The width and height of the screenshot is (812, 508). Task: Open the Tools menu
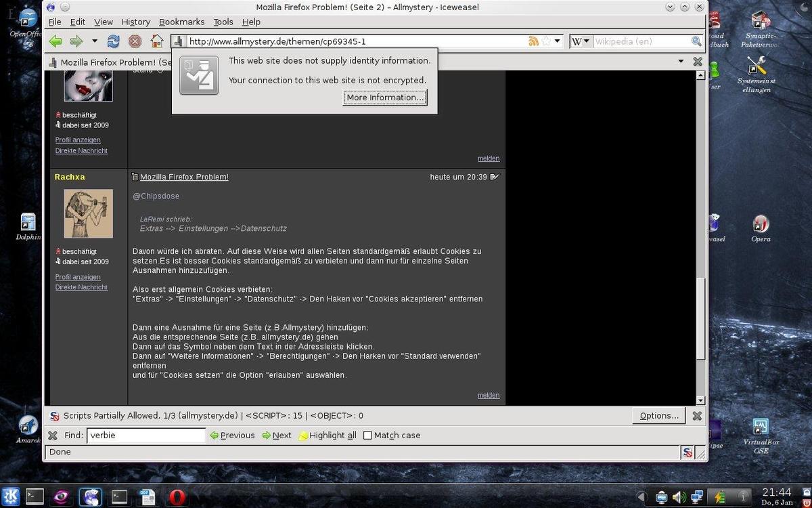pos(223,22)
